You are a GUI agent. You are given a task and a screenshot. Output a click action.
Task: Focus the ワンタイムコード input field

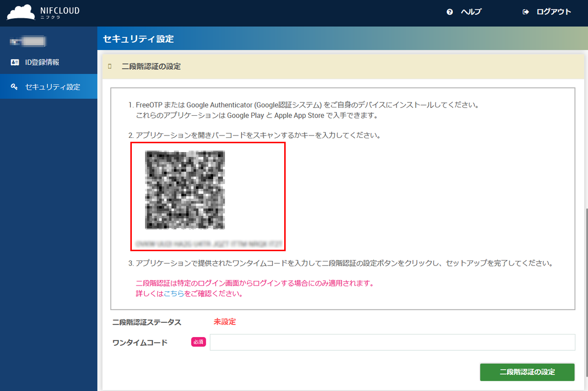point(392,342)
